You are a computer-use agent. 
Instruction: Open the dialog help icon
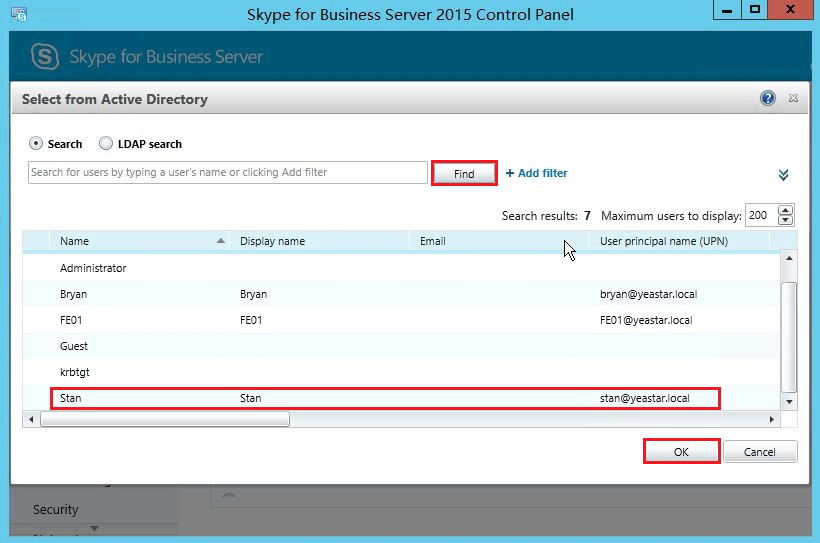(767, 98)
